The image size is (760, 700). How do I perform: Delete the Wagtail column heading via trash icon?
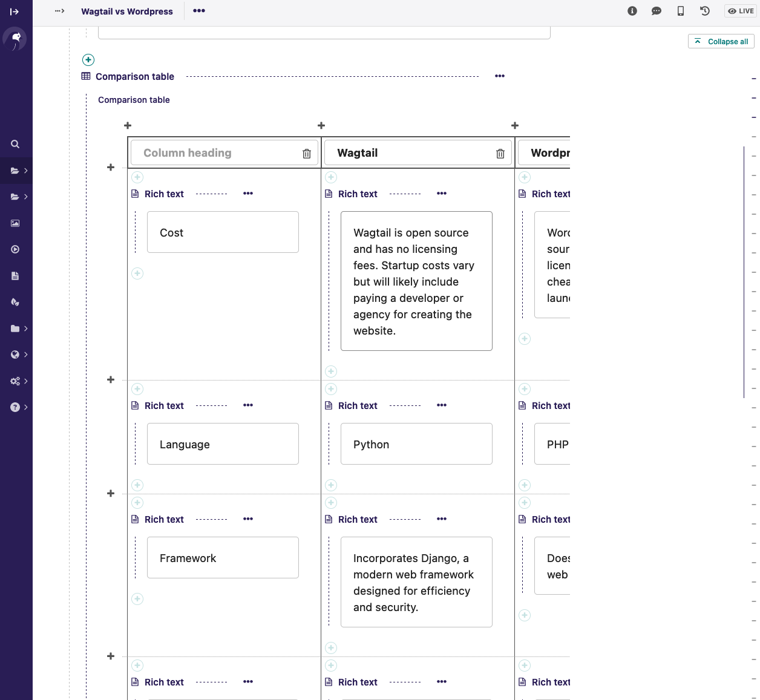[500, 153]
